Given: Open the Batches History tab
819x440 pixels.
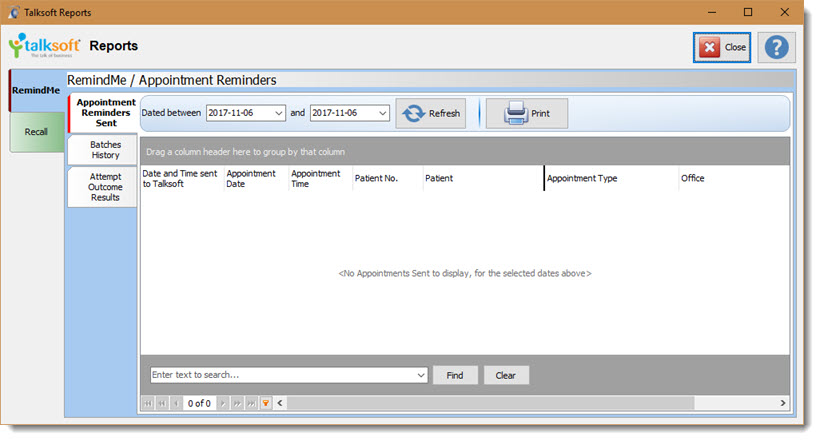Looking at the screenshot, I should tap(102, 150).
